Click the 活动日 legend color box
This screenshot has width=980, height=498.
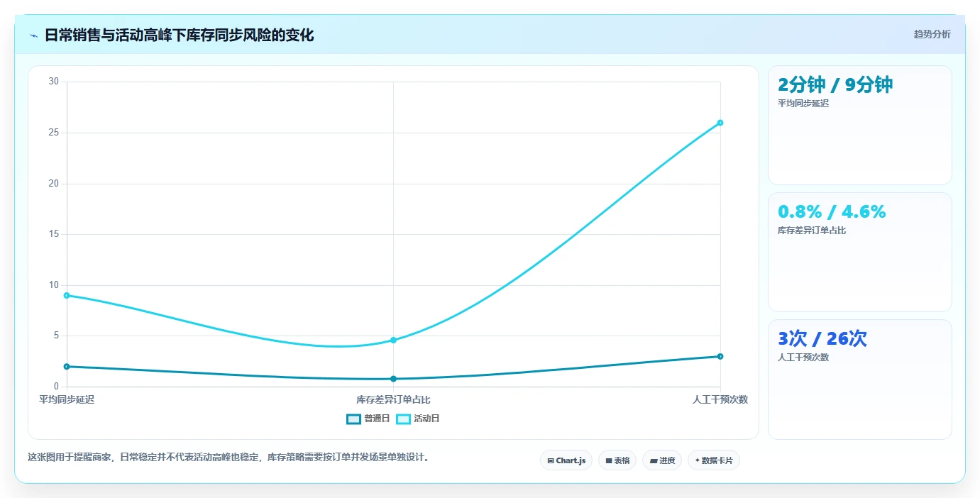(x=403, y=419)
